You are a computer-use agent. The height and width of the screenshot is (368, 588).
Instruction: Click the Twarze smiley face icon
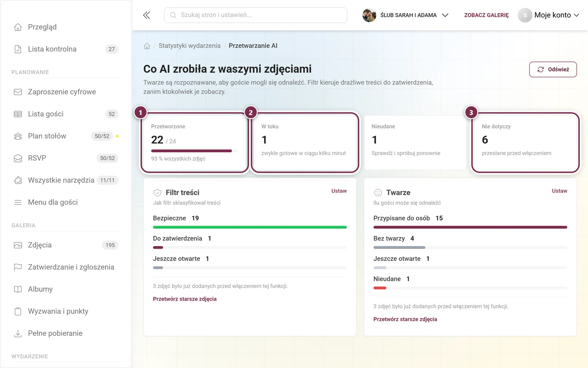point(378,193)
